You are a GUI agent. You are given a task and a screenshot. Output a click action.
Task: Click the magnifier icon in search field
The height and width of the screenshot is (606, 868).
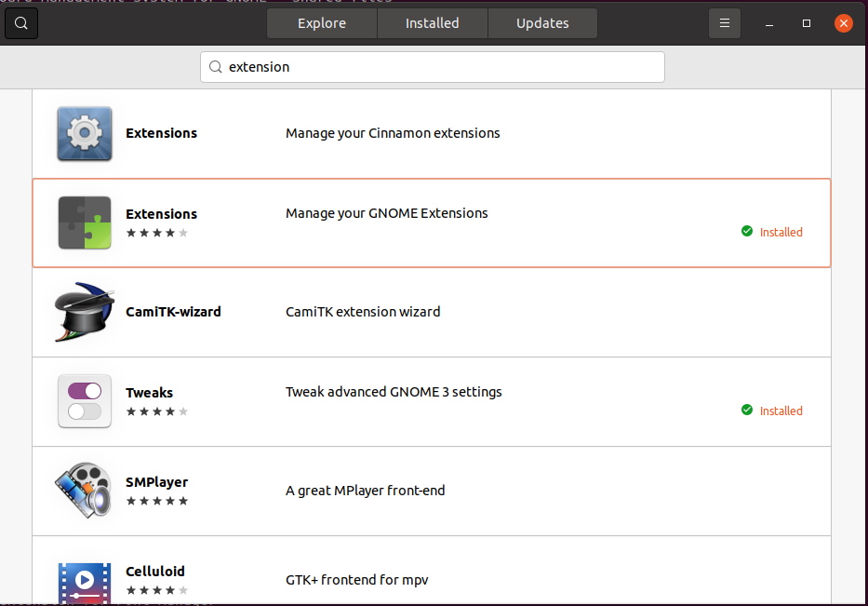(215, 67)
